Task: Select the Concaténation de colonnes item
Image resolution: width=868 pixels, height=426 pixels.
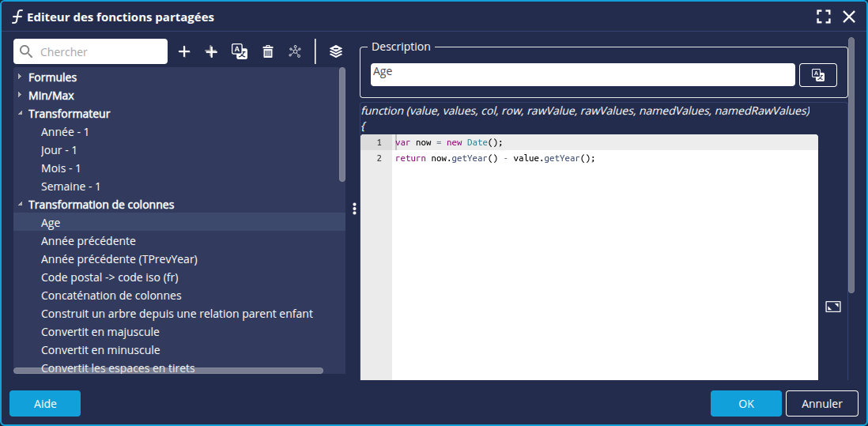Action: click(x=111, y=296)
